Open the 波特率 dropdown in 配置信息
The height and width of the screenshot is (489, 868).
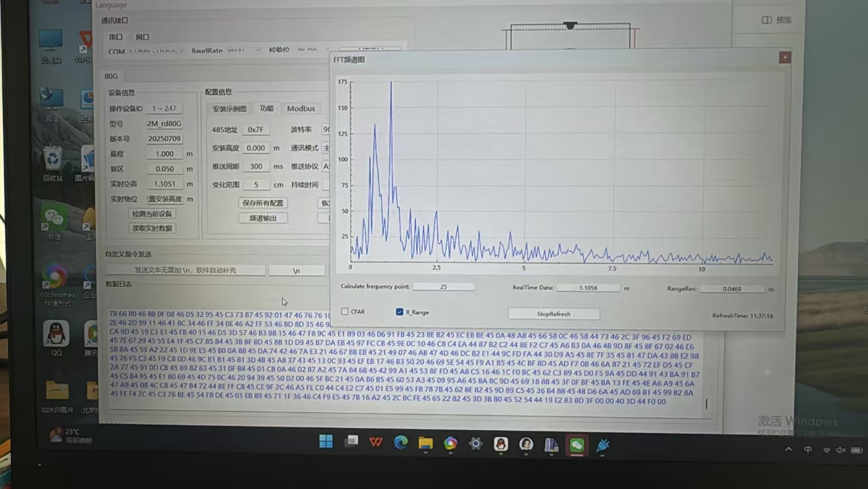pos(326,129)
